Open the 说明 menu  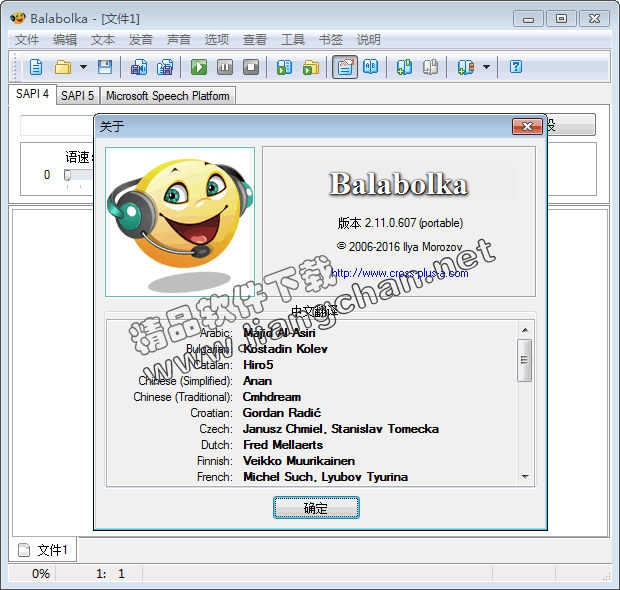point(369,40)
